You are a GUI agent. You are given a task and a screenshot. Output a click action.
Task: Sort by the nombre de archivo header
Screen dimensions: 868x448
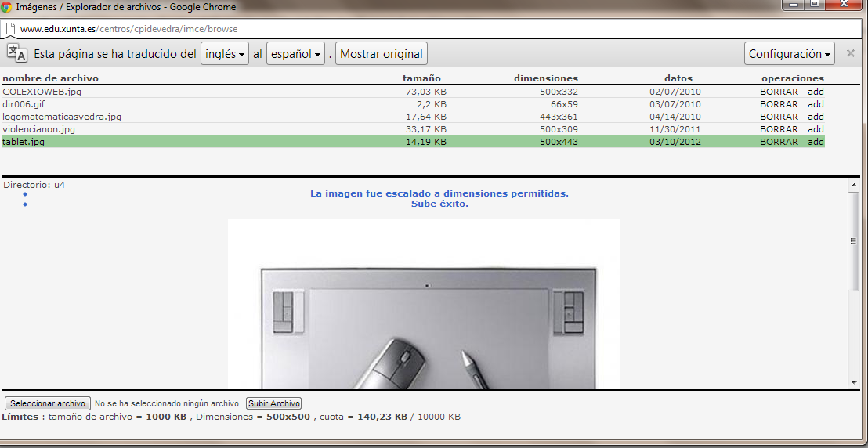[50, 78]
